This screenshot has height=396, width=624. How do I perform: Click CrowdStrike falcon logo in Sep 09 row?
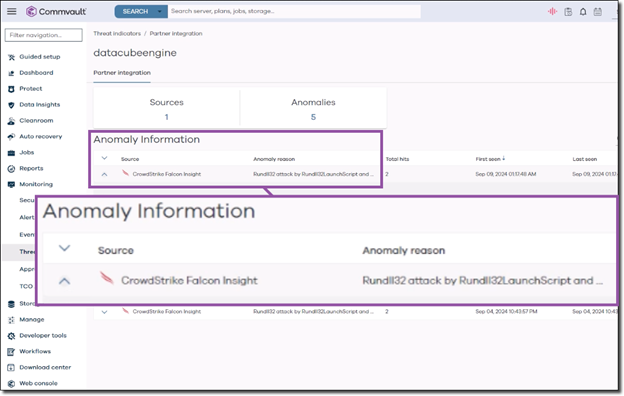pyautogui.click(x=125, y=173)
